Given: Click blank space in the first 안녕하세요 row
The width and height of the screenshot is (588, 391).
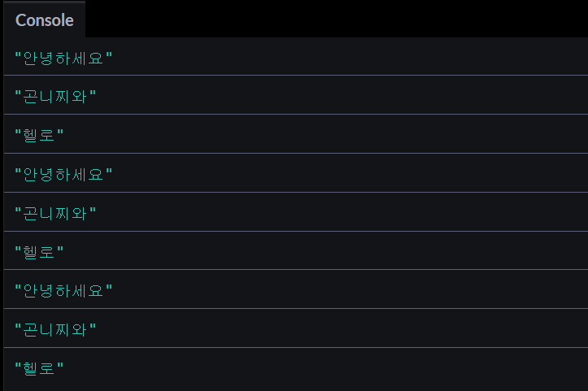Looking at the screenshot, I should (x=349, y=57).
